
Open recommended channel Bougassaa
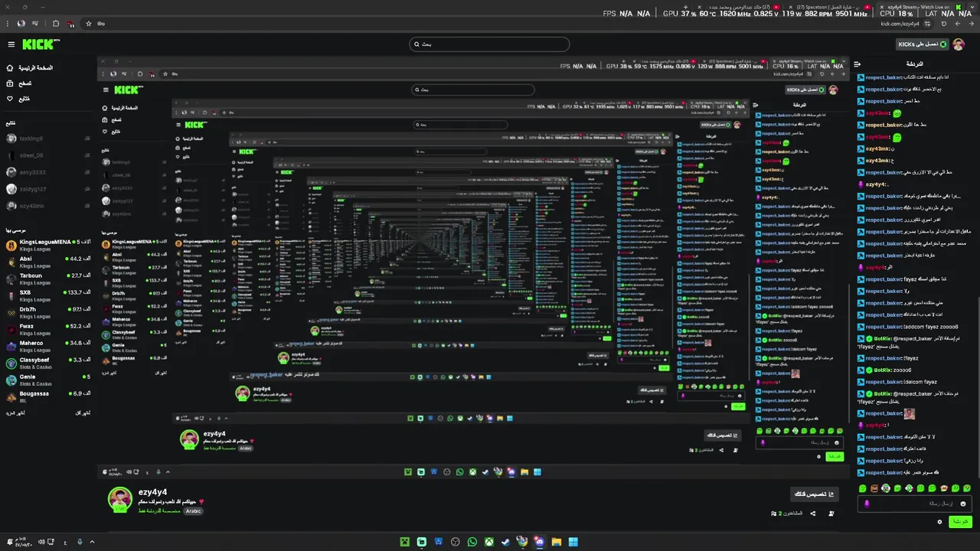[x=47, y=396]
